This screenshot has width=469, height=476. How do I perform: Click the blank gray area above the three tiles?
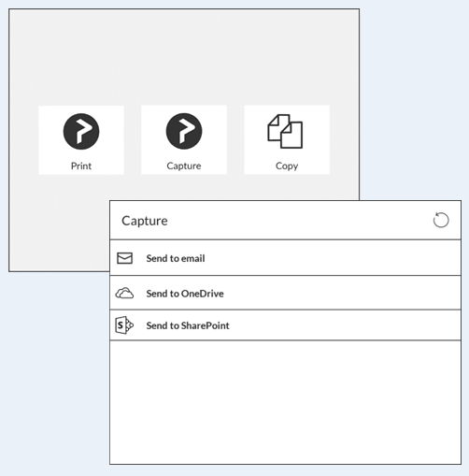pyautogui.click(x=184, y=58)
